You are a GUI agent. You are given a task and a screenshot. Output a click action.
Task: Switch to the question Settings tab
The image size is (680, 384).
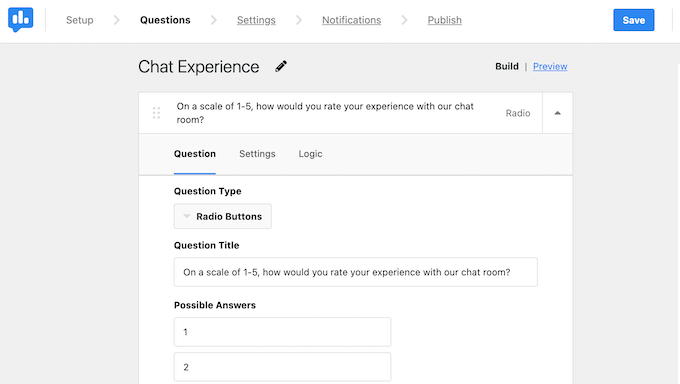coord(257,154)
